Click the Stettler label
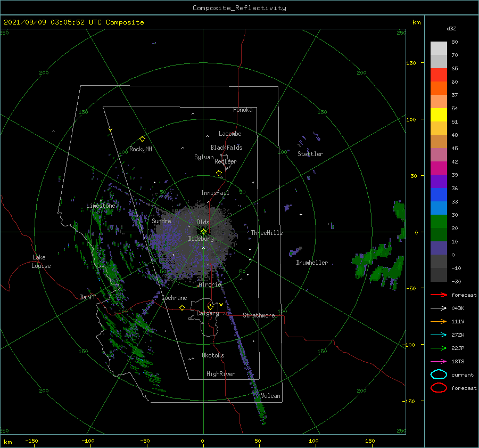Image resolution: width=479 pixels, height=448 pixels. pyautogui.click(x=310, y=154)
